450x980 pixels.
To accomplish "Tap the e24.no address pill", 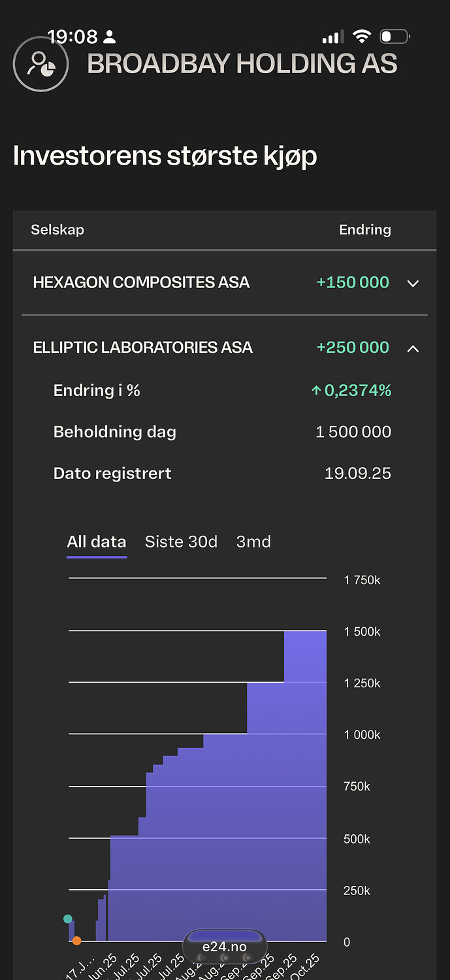I will (225, 947).
